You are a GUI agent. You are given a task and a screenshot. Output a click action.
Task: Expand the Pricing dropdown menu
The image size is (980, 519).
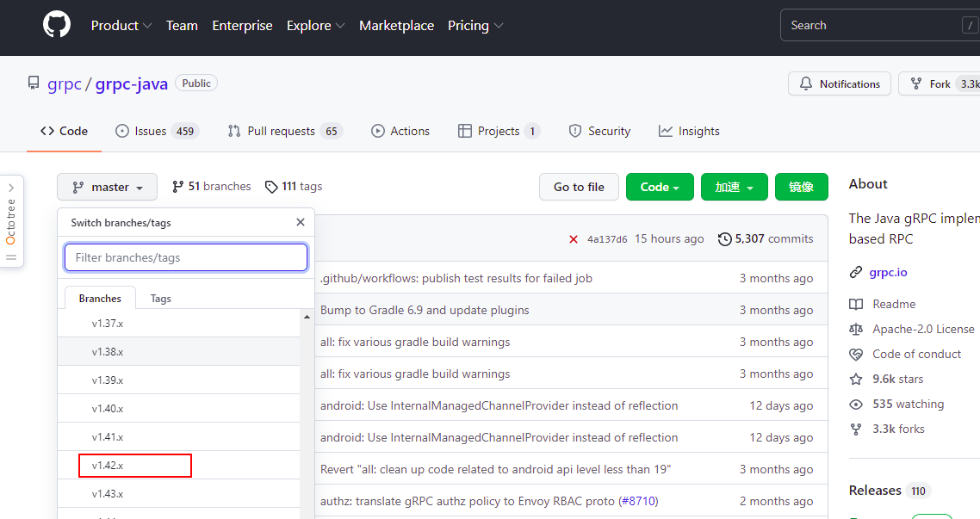coord(475,26)
